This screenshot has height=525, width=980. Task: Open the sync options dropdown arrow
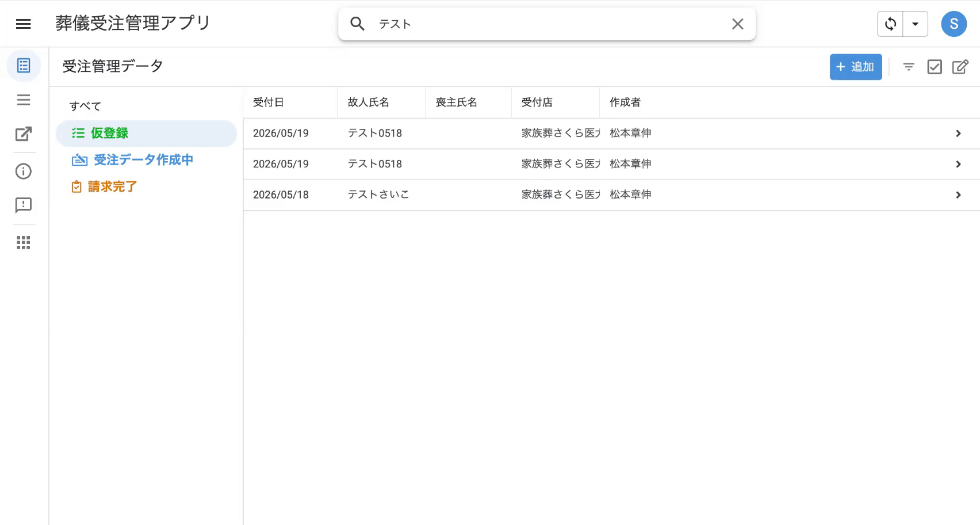point(915,24)
